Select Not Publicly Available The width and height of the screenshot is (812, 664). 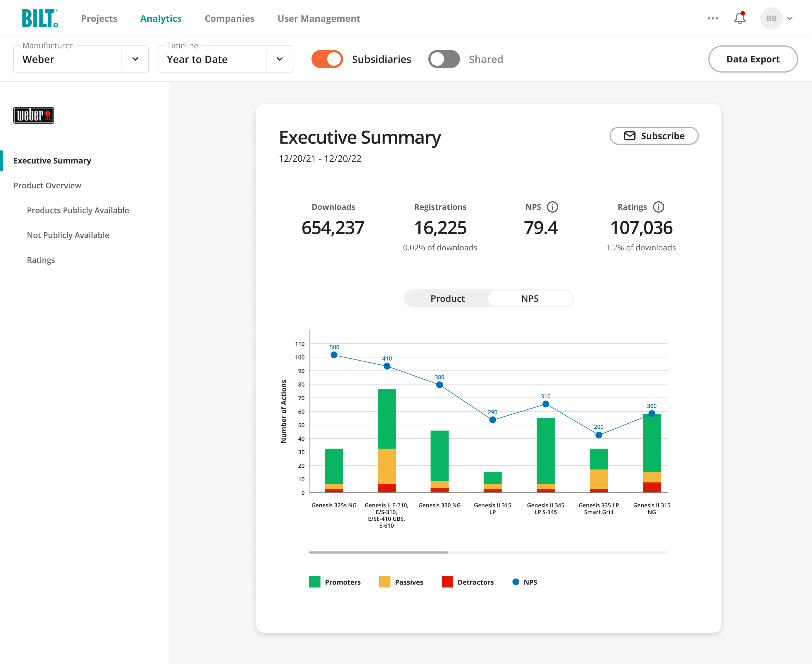(x=68, y=235)
